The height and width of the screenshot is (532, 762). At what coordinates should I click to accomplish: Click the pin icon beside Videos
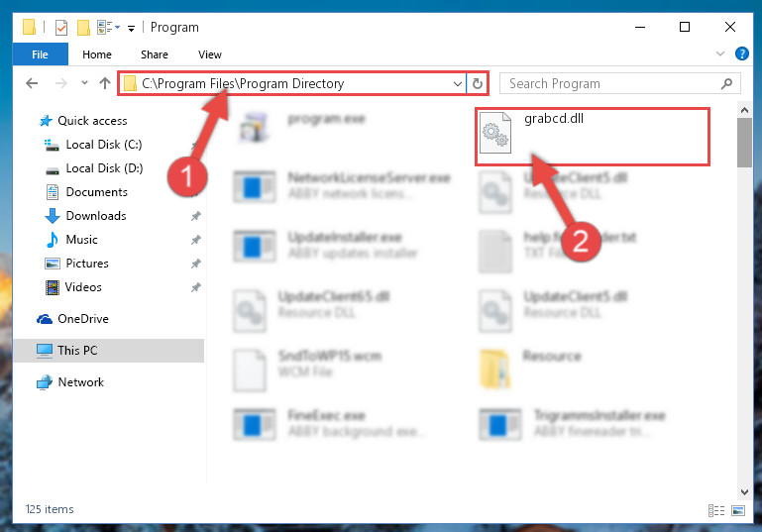point(195,287)
